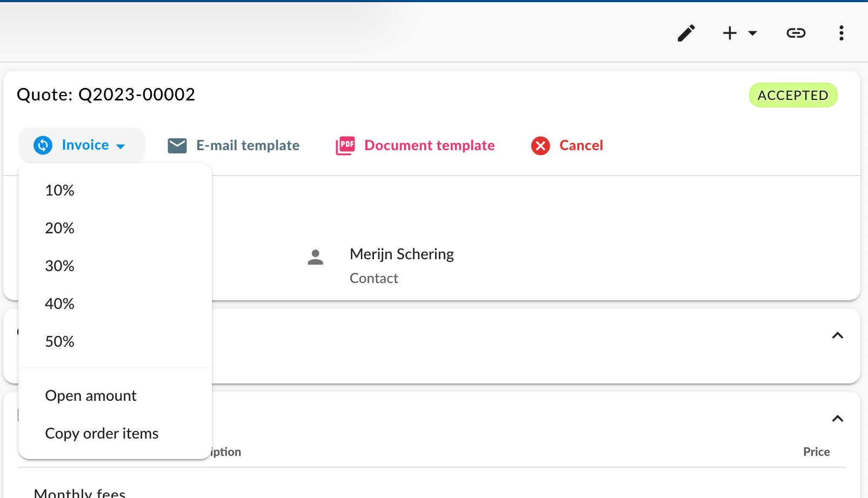Click the red Cancel cross icon
This screenshot has width=868, height=498.
(x=540, y=146)
